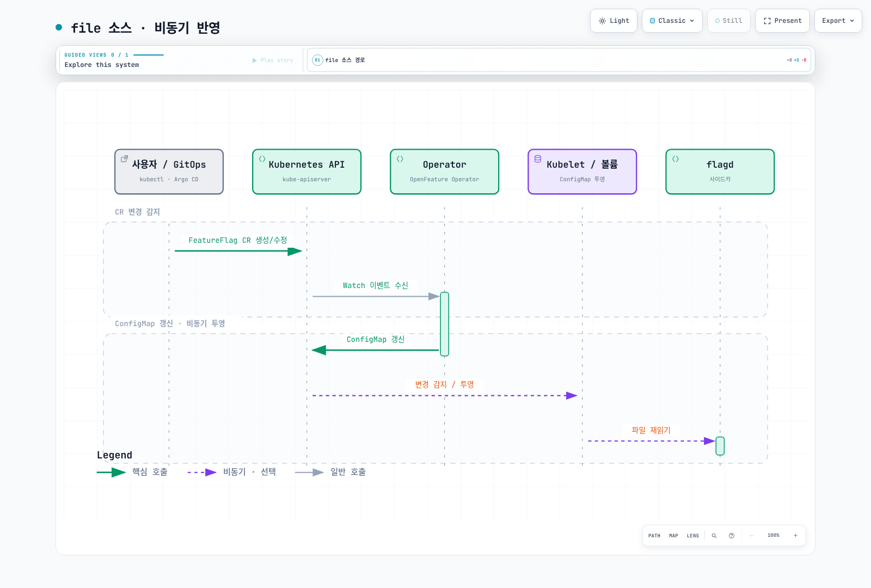The height and width of the screenshot is (588, 871).
Task: Zoom out with the minus icon
Action: 751,536
